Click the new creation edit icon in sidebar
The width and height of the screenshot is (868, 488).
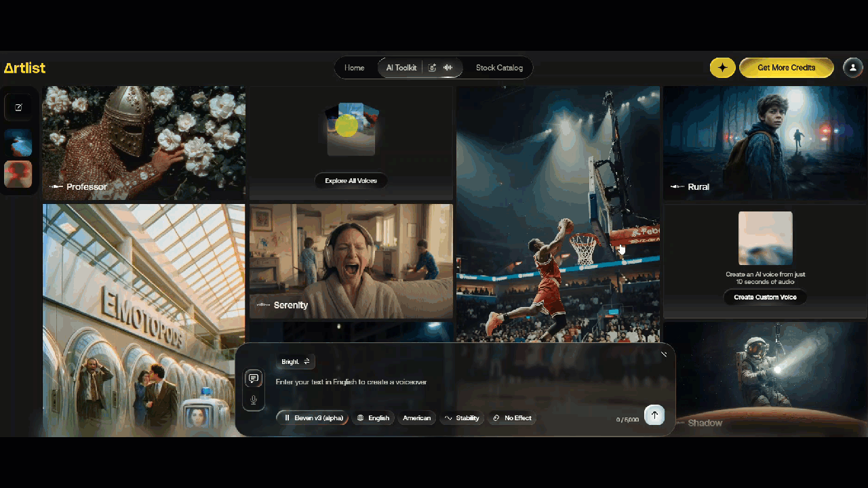18,107
